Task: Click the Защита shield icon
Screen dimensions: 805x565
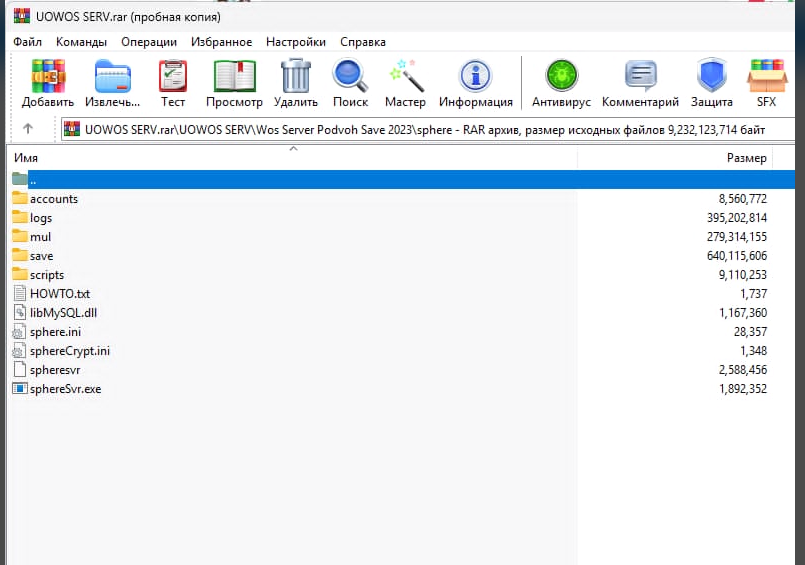Action: [x=712, y=76]
